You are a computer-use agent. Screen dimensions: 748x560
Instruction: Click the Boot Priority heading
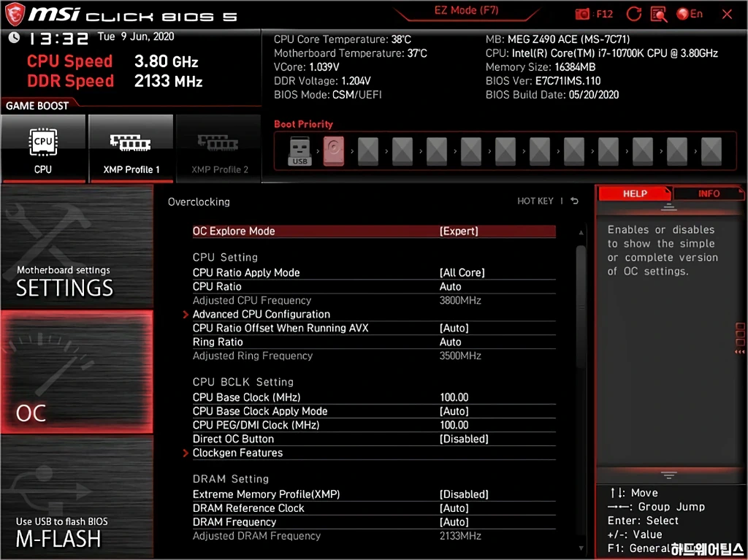(303, 124)
